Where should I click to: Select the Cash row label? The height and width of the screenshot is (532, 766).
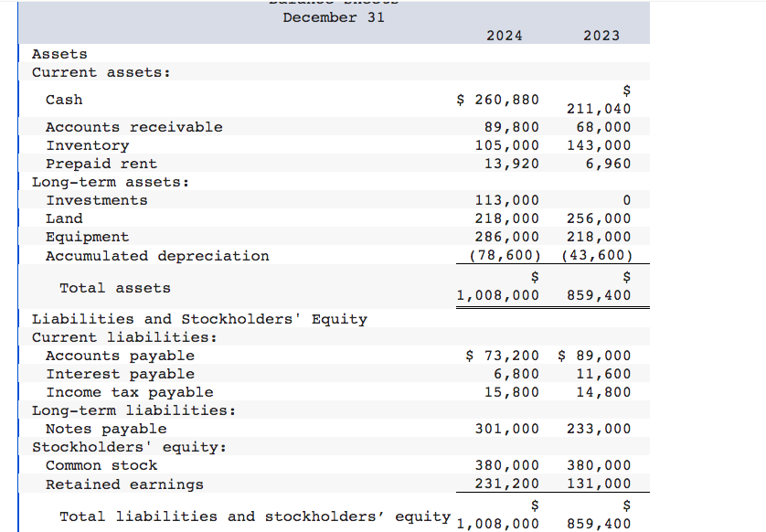pyautogui.click(x=65, y=99)
